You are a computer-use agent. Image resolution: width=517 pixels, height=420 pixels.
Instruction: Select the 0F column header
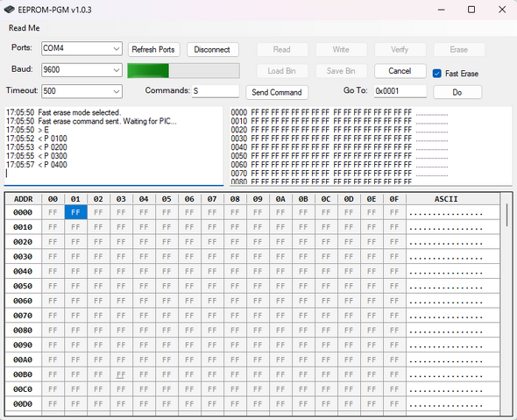click(394, 199)
